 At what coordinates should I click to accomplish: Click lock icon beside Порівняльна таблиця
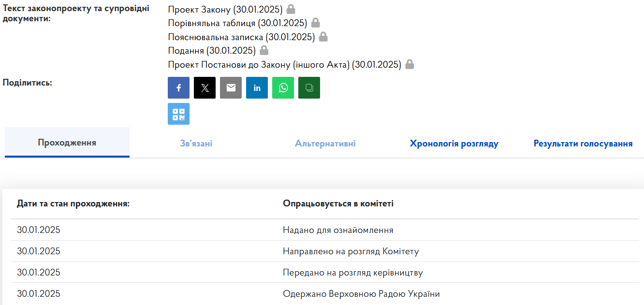pos(315,23)
